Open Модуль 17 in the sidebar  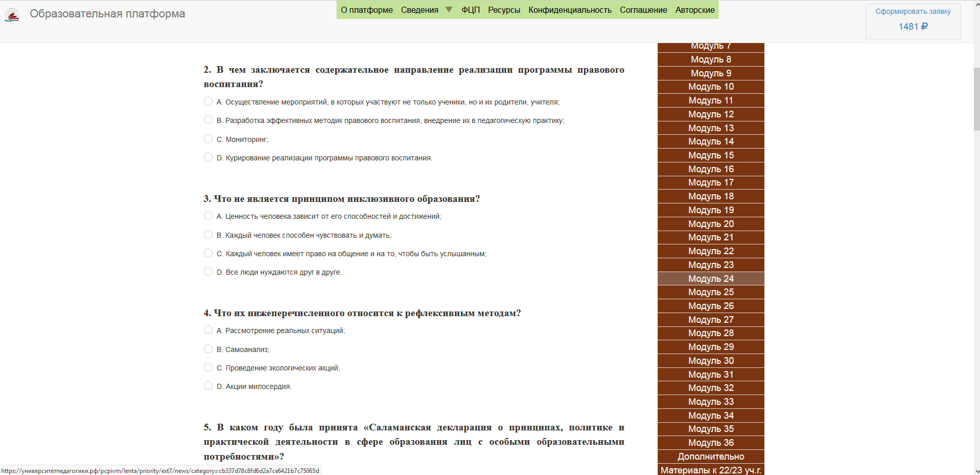(x=711, y=182)
